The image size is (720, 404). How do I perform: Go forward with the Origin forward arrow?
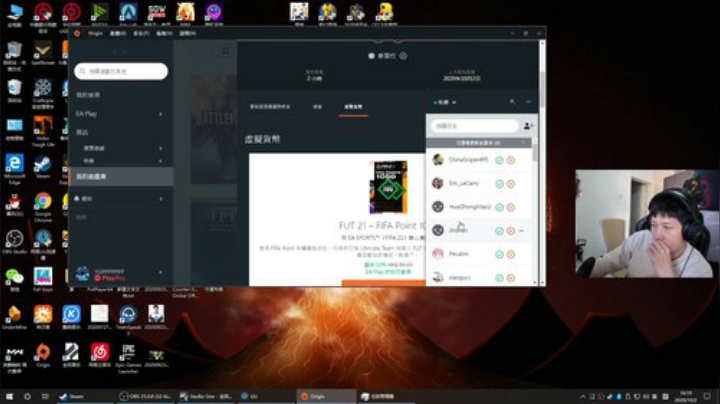click(x=124, y=51)
